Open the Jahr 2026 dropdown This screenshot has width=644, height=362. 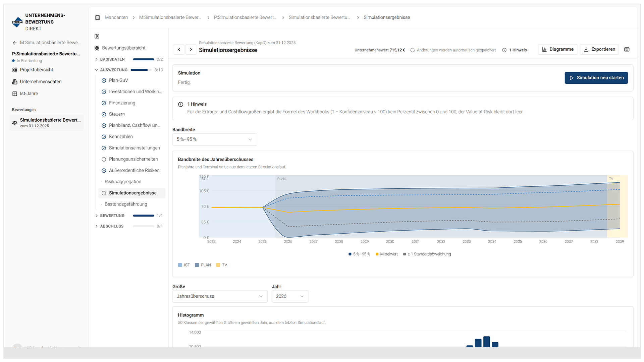[290, 296]
